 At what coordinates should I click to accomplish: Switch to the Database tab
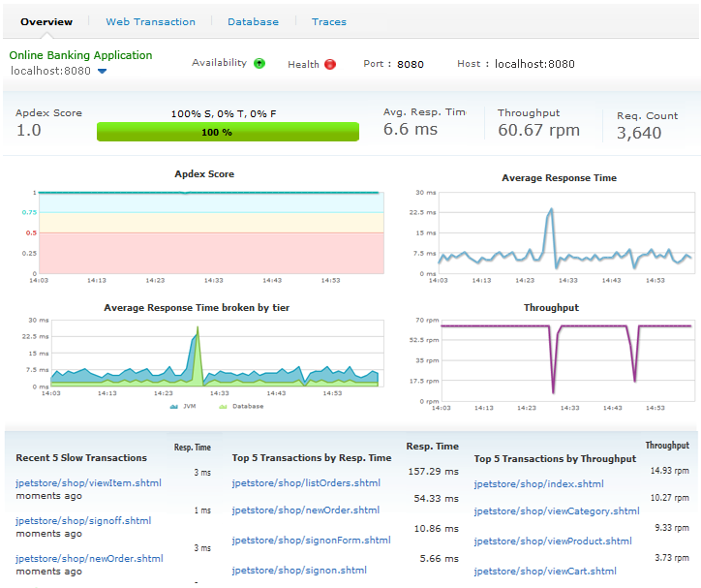(x=253, y=22)
